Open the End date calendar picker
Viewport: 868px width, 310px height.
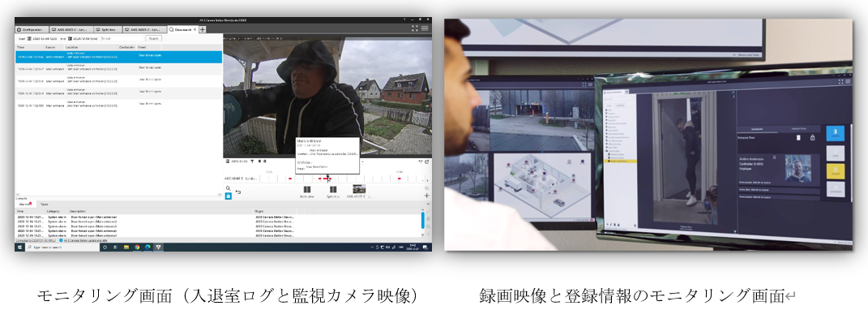(71, 39)
